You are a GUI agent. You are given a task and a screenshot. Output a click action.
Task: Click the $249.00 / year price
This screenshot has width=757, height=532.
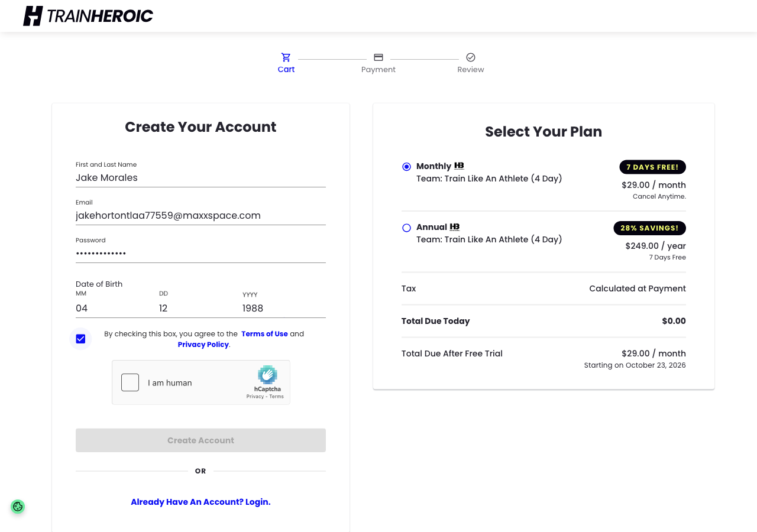[656, 246]
